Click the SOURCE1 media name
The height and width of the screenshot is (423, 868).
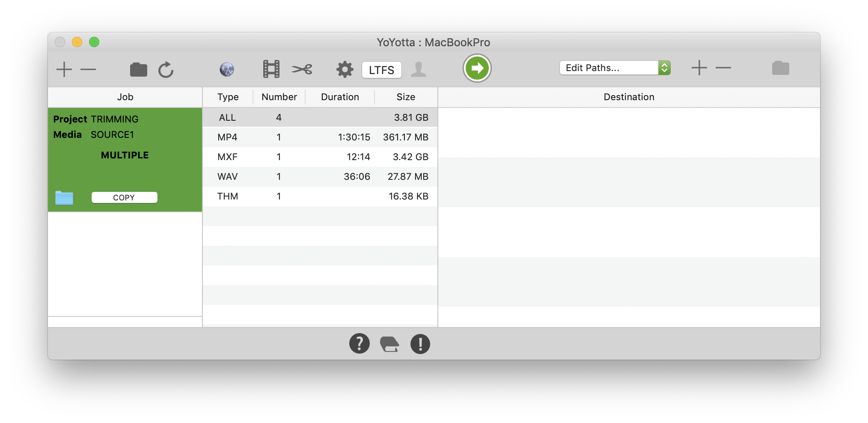[x=112, y=135]
